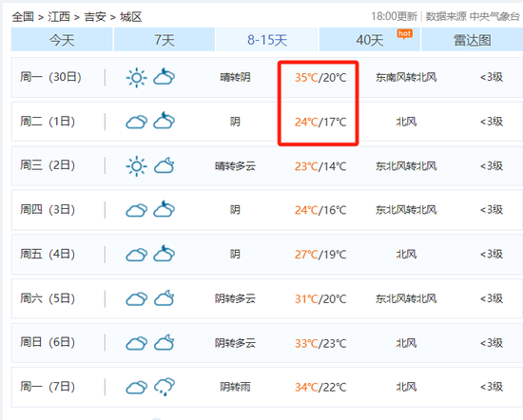Click the sunny icon for 周三 (2日)
Screen dimensions: 523x420
click(136, 166)
